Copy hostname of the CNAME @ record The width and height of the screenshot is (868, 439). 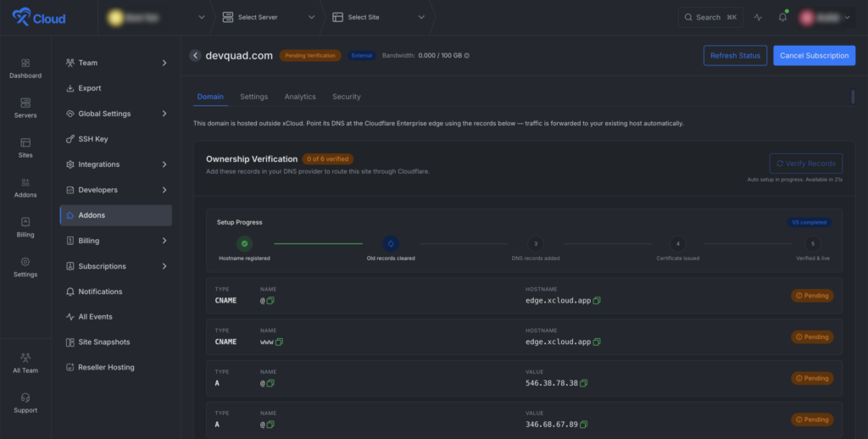597,301
